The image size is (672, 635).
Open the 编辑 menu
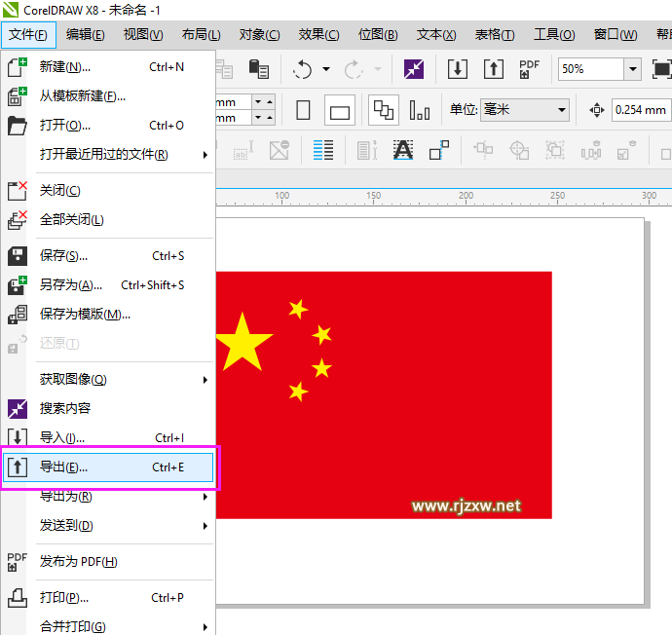click(x=86, y=35)
